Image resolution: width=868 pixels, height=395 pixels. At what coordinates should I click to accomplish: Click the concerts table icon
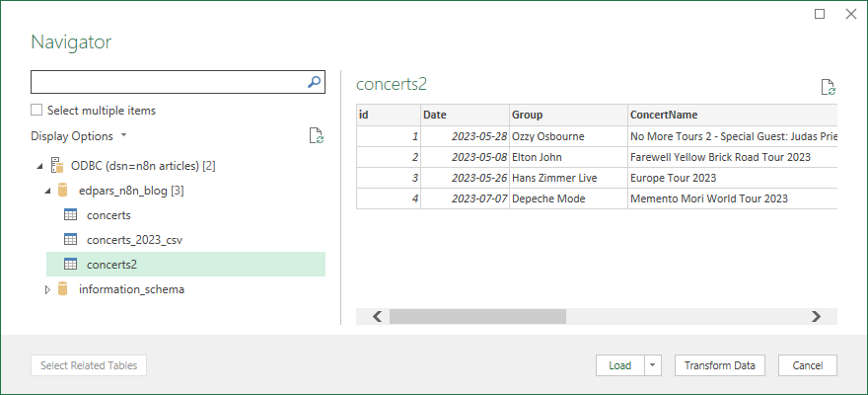pyautogui.click(x=71, y=214)
